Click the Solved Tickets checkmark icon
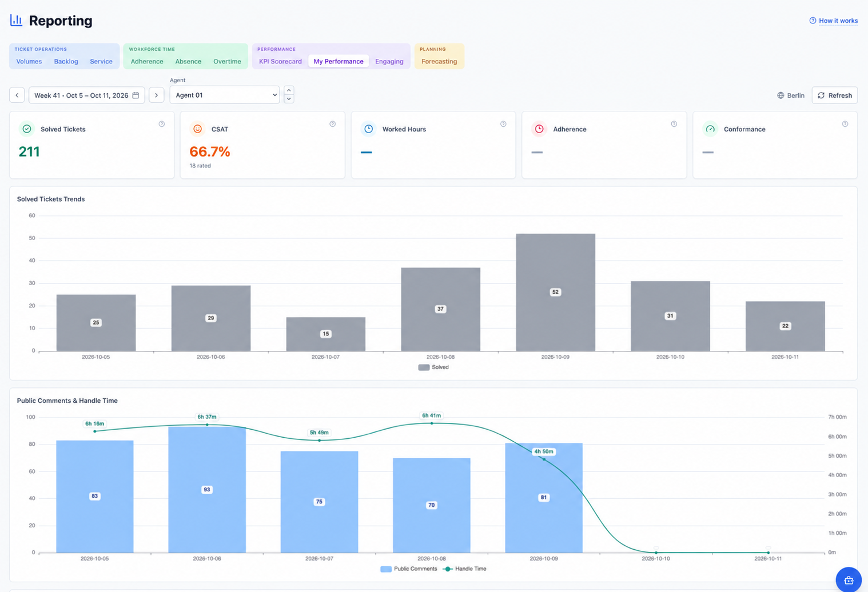The height and width of the screenshot is (592, 868). coord(27,129)
